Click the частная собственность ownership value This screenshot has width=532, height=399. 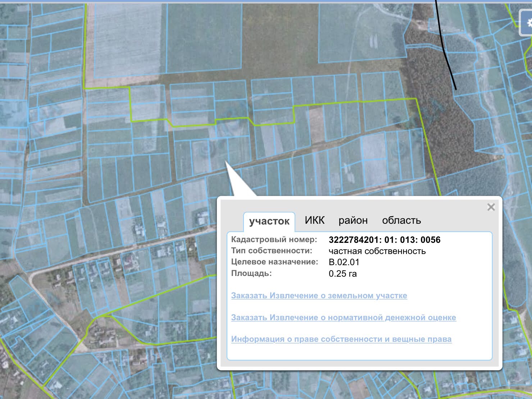pyautogui.click(x=377, y=251)
